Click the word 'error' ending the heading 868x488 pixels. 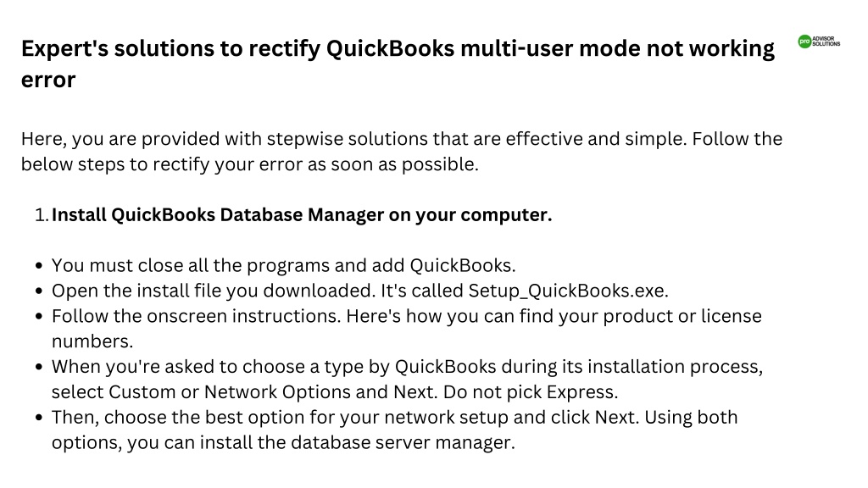click(48, 80)
